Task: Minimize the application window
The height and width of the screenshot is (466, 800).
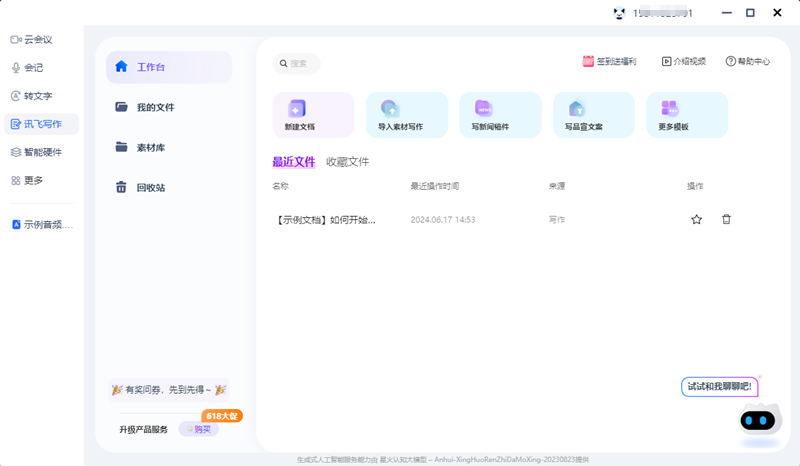Action: [727, 13]
